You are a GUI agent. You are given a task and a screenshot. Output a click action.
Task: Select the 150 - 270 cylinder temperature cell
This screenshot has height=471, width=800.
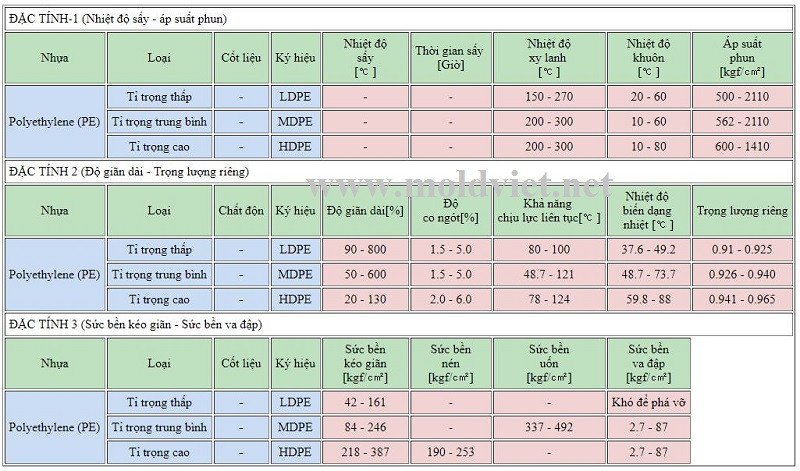click(549, 97)
